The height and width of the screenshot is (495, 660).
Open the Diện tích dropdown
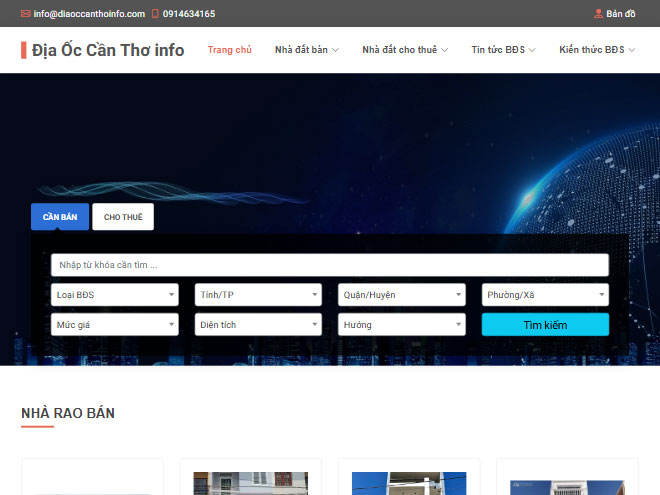pyautogui.click(x=258, y=325)
